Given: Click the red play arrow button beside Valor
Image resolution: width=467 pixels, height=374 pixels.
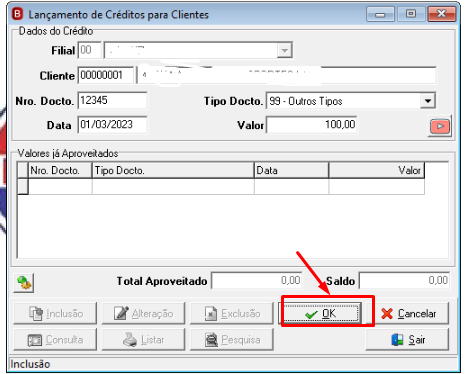Looking at the screenshot, I should (x=440, y=126).
